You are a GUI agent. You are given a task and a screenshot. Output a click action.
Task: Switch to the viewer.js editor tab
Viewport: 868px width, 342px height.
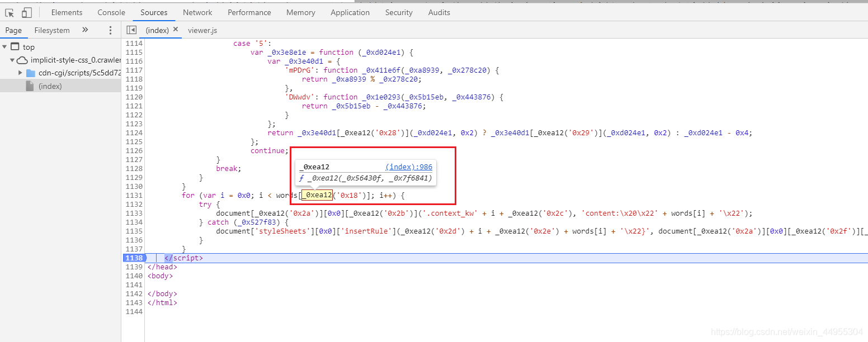coord(202,30)
